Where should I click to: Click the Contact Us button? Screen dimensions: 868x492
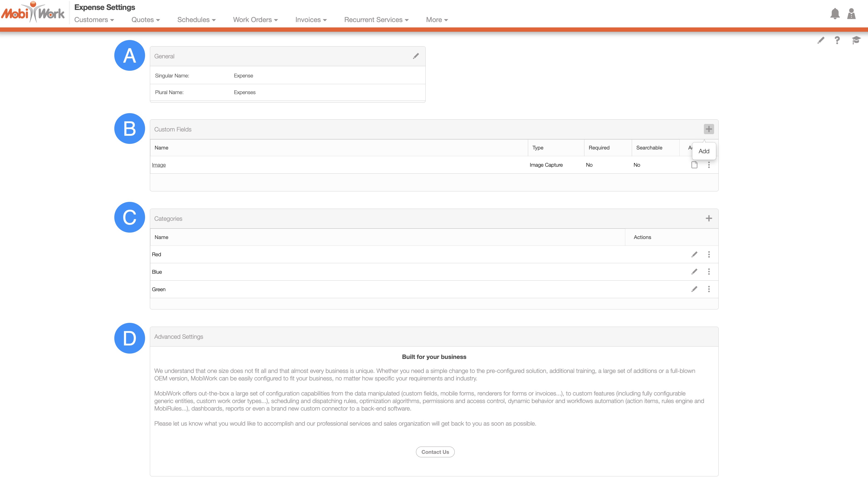click(435, 452)
